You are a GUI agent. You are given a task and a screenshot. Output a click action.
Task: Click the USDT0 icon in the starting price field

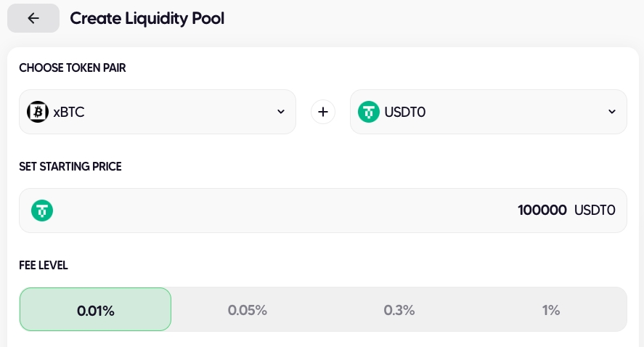[x=42, y=211]
